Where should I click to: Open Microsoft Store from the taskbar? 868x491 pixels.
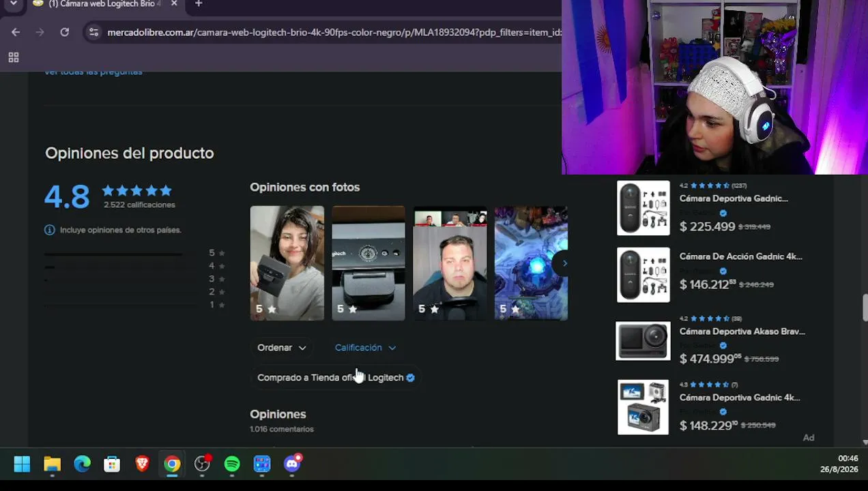pyautogui.click(x=112, y=464)
